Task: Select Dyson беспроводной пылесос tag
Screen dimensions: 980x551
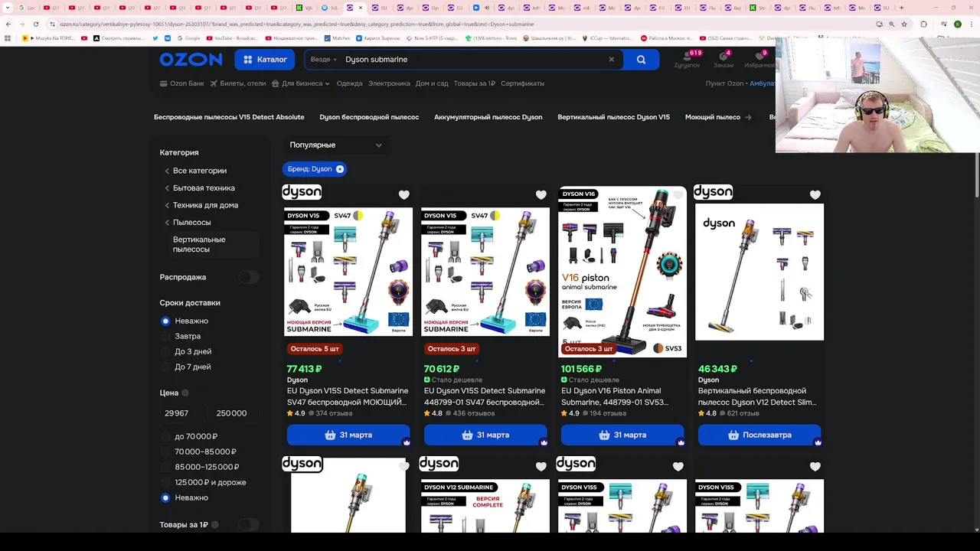Action: [369, 117]
